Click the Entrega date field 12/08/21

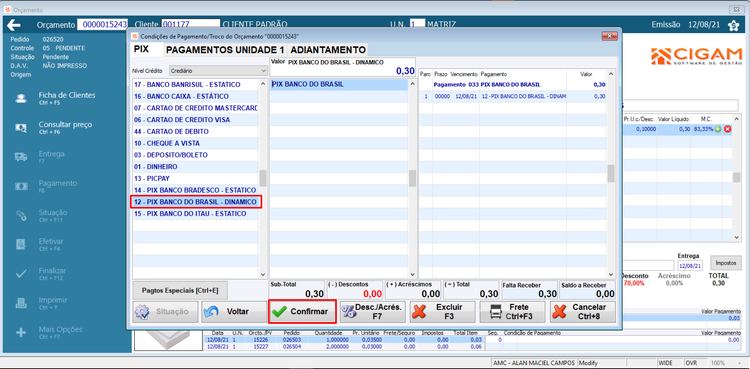(689, 266)
